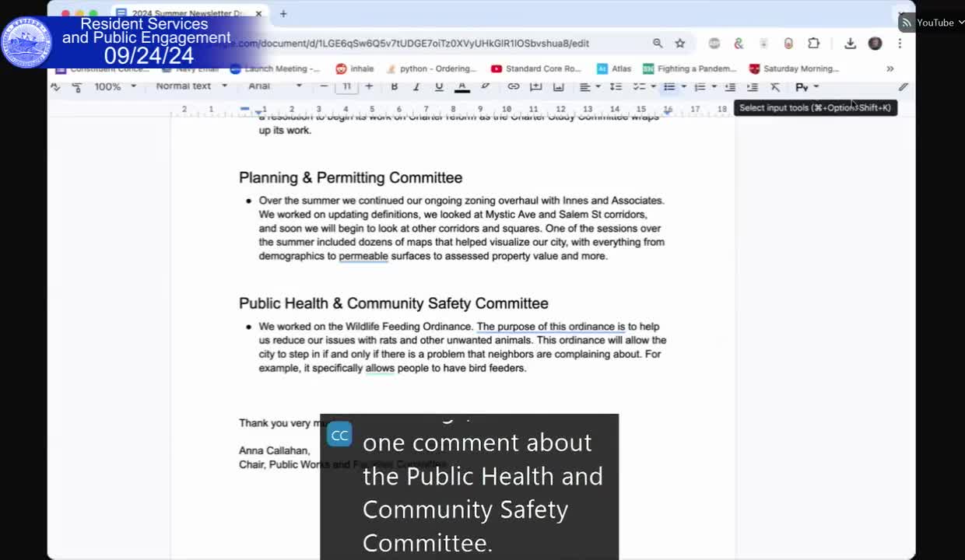Expand the Normal text style dropdown
The image size is (965, 560).
191,86
